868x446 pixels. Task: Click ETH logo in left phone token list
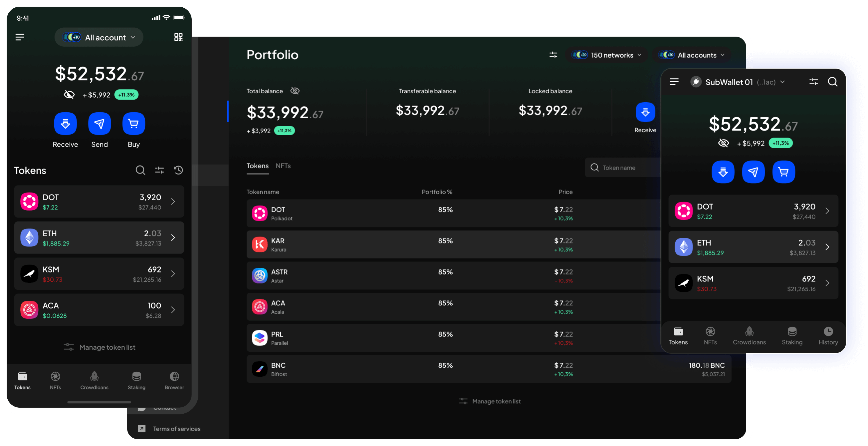point(29,238)
